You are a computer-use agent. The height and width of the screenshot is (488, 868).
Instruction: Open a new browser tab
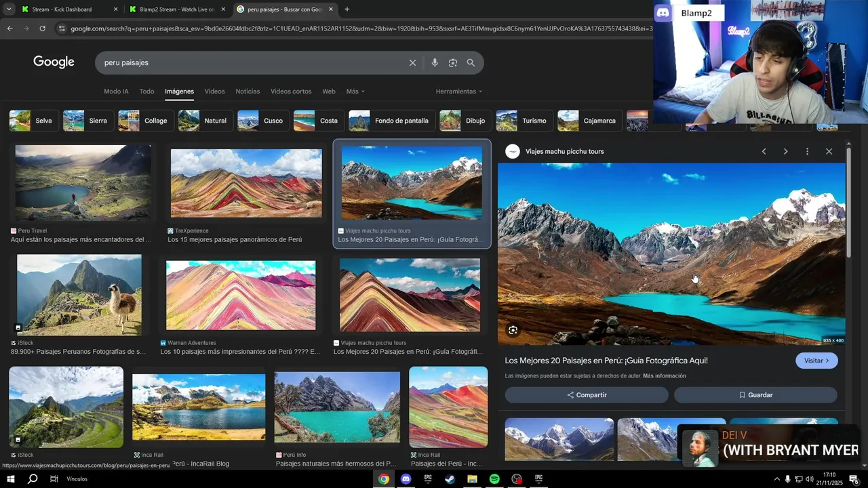[347, 9]
